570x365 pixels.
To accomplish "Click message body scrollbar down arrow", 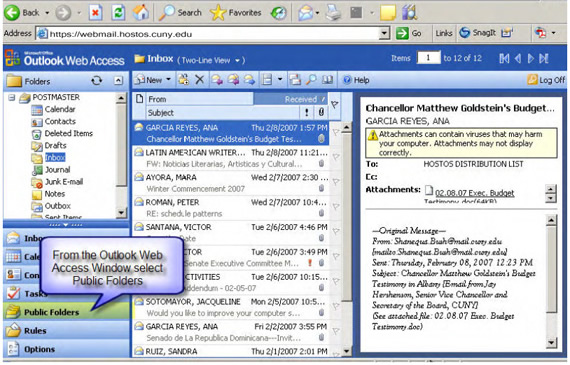I will point(551,342).
